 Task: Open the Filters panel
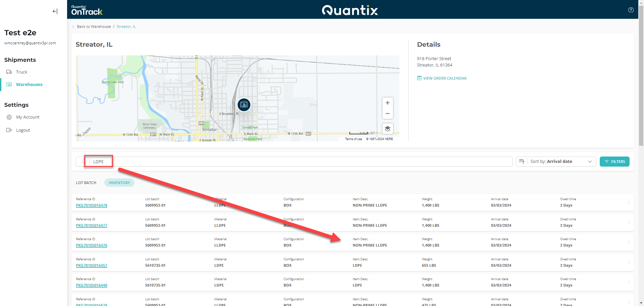point(614,162)
